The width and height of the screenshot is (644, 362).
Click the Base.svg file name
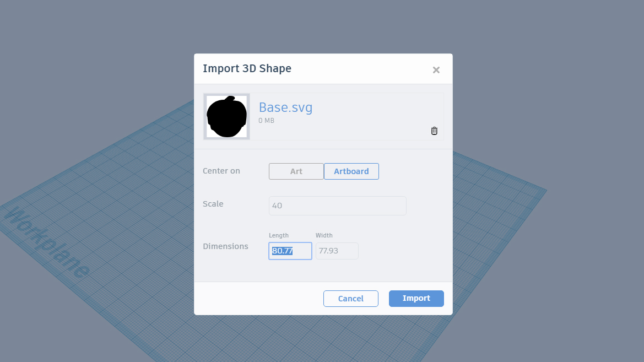point(285,107)
